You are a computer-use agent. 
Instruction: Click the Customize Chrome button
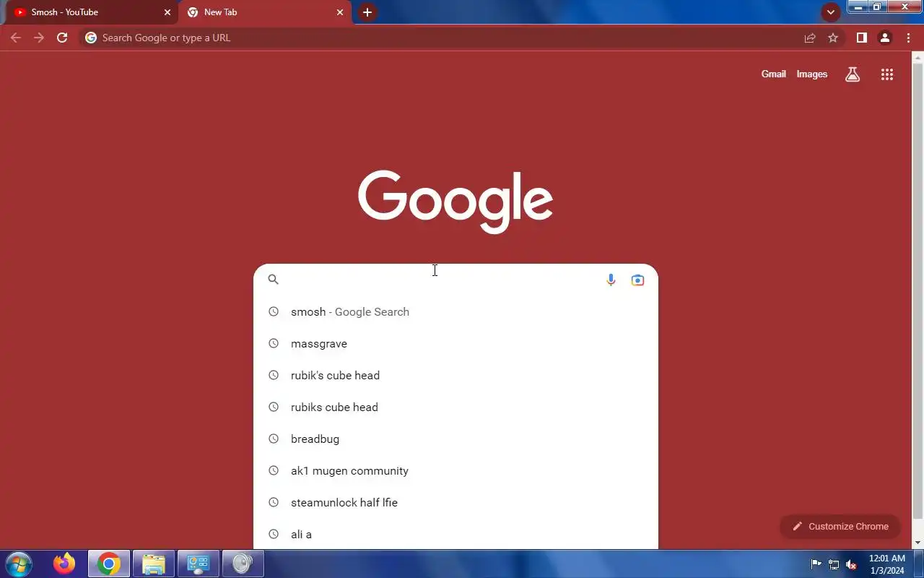(840, 526)
